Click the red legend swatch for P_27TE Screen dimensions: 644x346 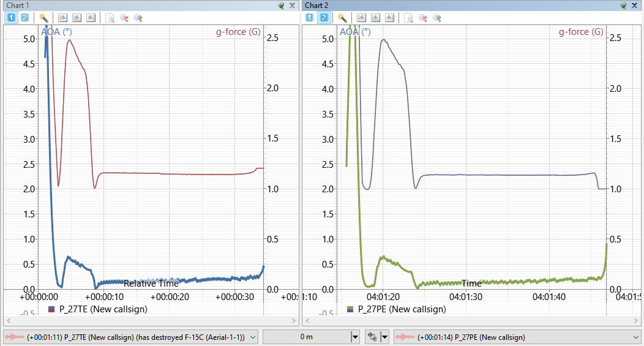pos(51,310)
